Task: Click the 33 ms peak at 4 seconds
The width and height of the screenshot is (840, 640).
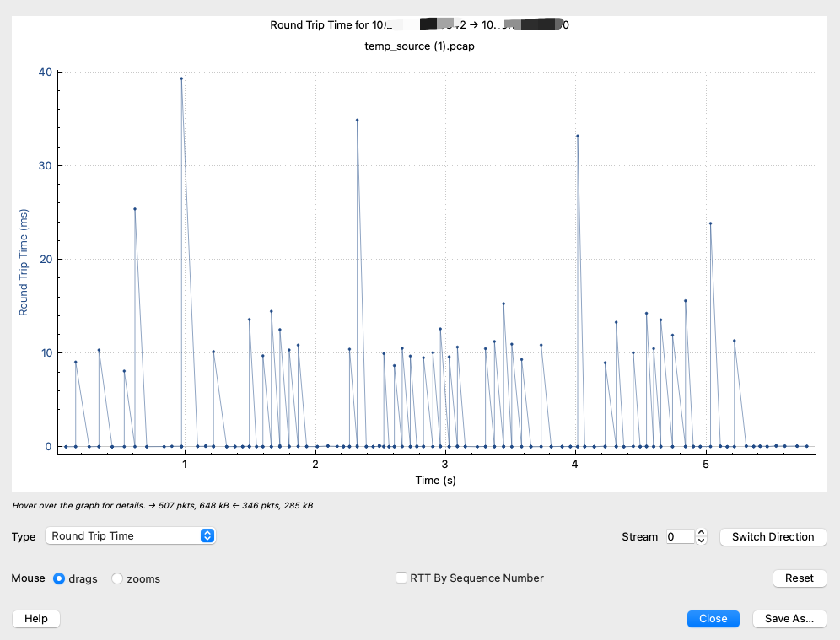Action: (578, 136)
